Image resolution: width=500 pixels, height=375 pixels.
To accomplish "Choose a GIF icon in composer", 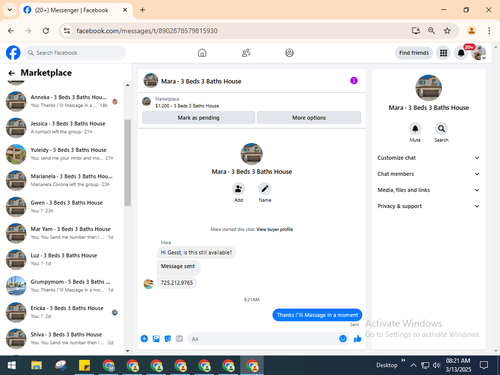I will point(179,339).
